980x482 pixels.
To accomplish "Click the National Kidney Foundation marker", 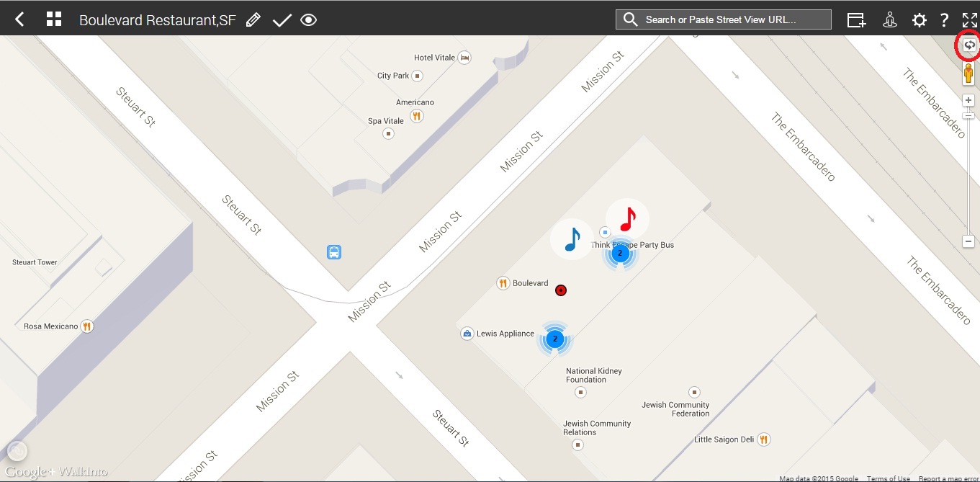I will 580,392.
